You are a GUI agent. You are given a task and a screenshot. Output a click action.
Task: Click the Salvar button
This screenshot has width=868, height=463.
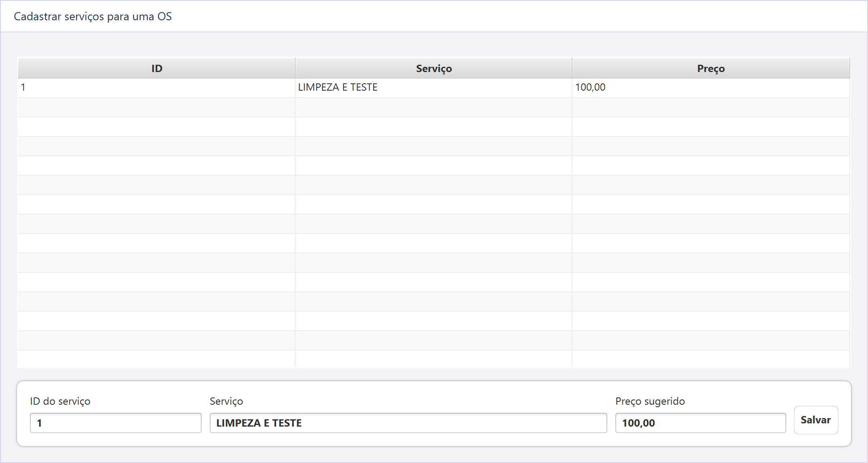coord(816,420)
